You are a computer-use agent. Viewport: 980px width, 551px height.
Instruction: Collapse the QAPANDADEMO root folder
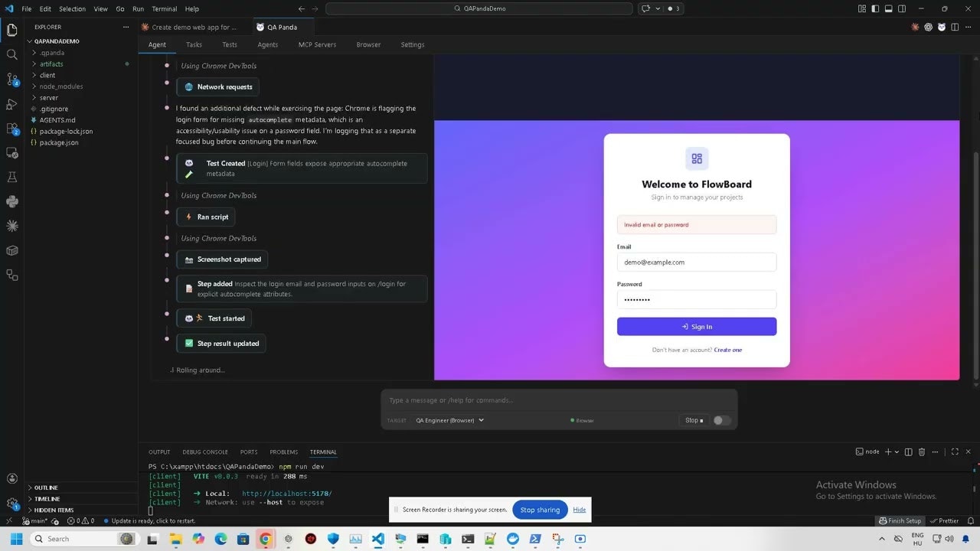pyautogui.click(x=57, y=41)
